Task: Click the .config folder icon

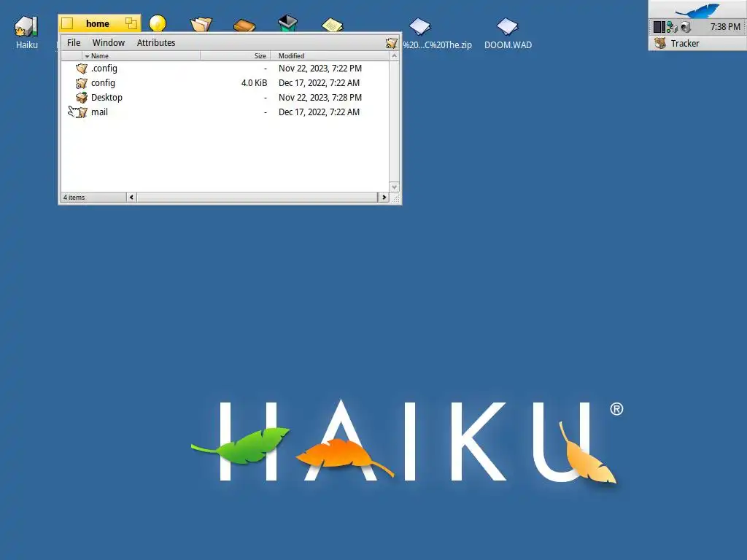Action: pos(82,69)
